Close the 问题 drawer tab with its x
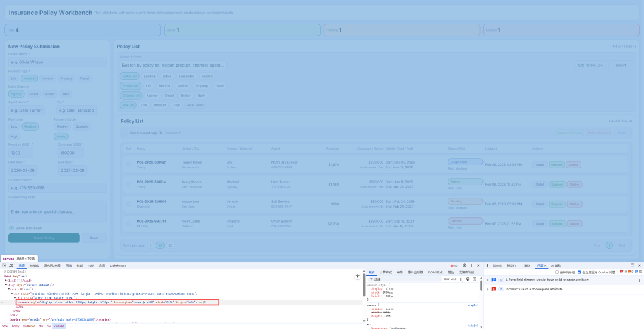Screen dimensions: 644x329 546,266
